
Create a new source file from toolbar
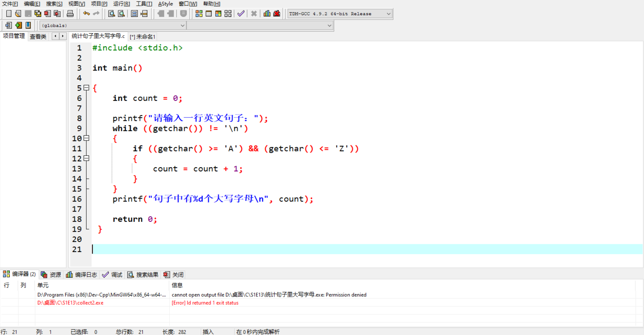pos(9,13)
